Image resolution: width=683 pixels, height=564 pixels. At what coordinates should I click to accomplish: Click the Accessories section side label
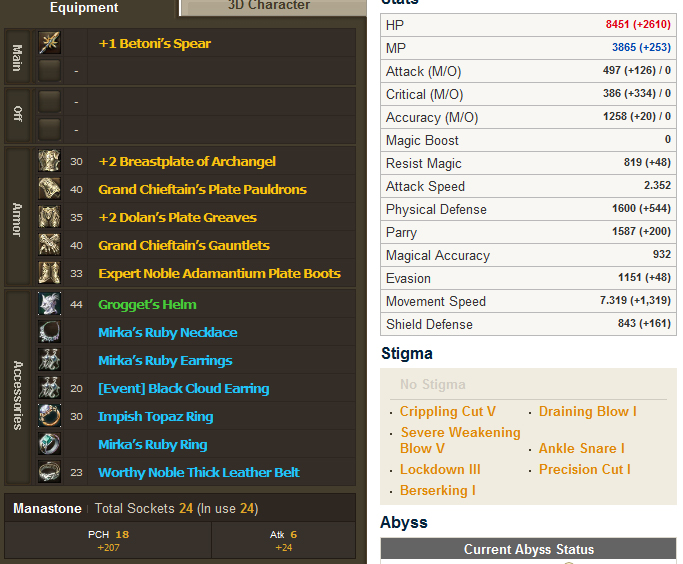pos(17,395)
